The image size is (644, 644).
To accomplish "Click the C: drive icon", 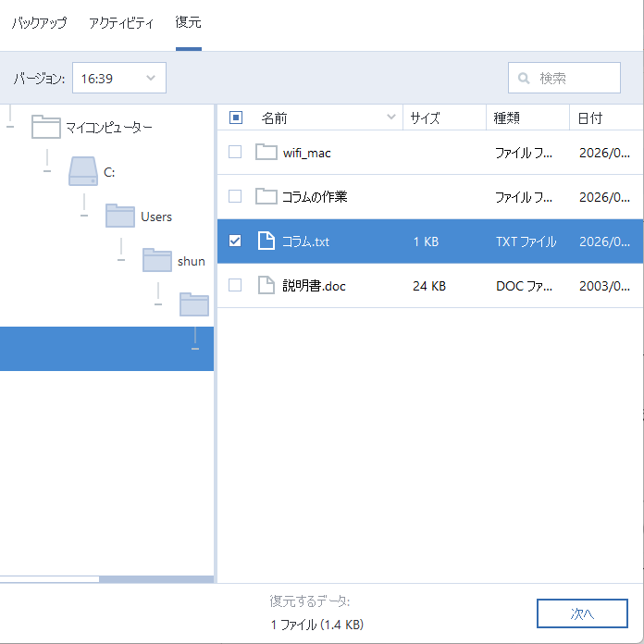I will 83,171.
